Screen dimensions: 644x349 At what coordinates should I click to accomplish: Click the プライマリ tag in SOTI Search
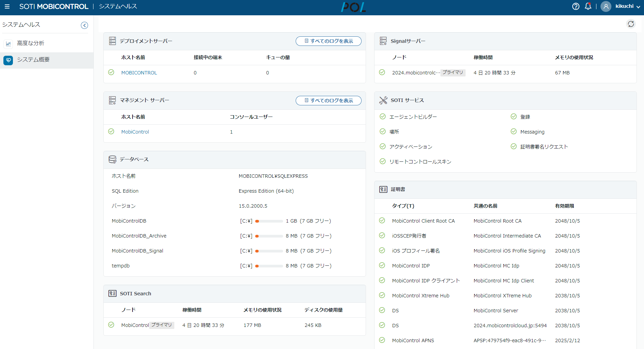[x=162, y=325]
